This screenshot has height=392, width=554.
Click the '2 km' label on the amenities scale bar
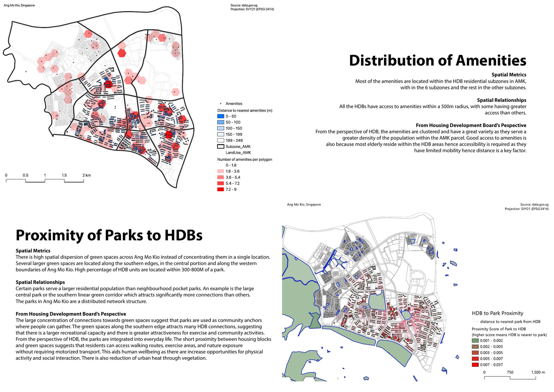coord(87,175)
